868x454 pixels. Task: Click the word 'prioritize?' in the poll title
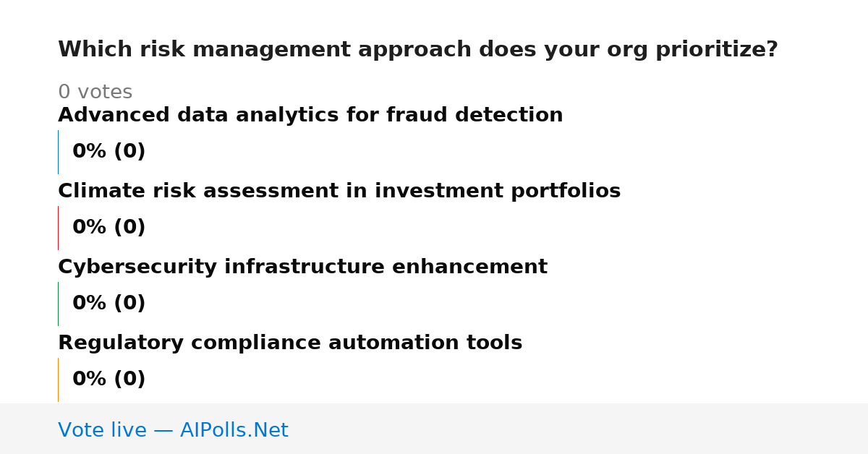point(716,50)
